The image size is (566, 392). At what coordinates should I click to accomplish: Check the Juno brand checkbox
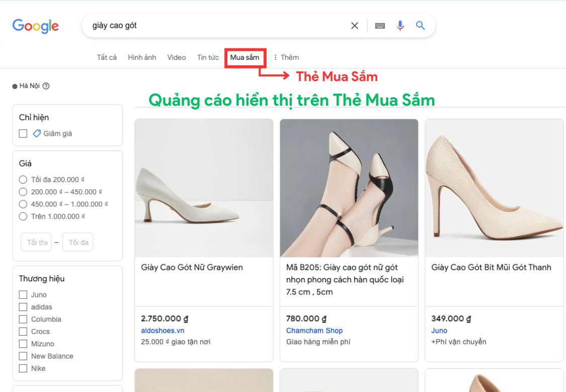click(x=23, y=295)
